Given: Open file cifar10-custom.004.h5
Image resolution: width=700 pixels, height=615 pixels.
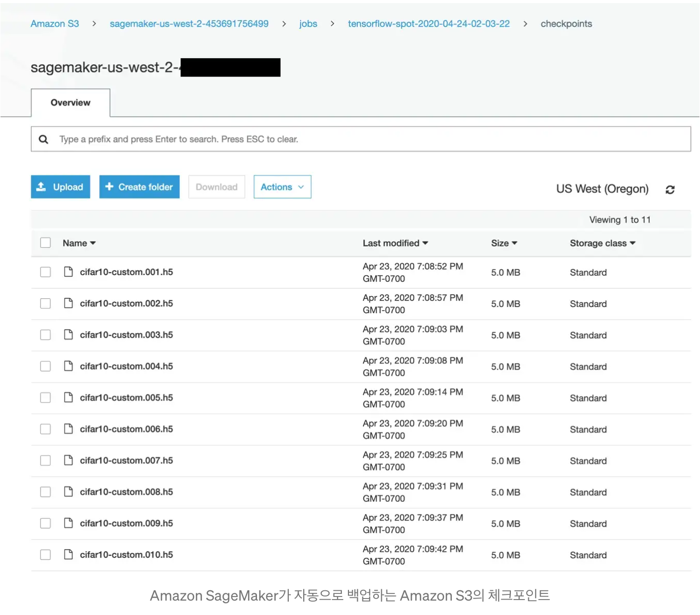Looking at the screenshot, I should (126, 366).
